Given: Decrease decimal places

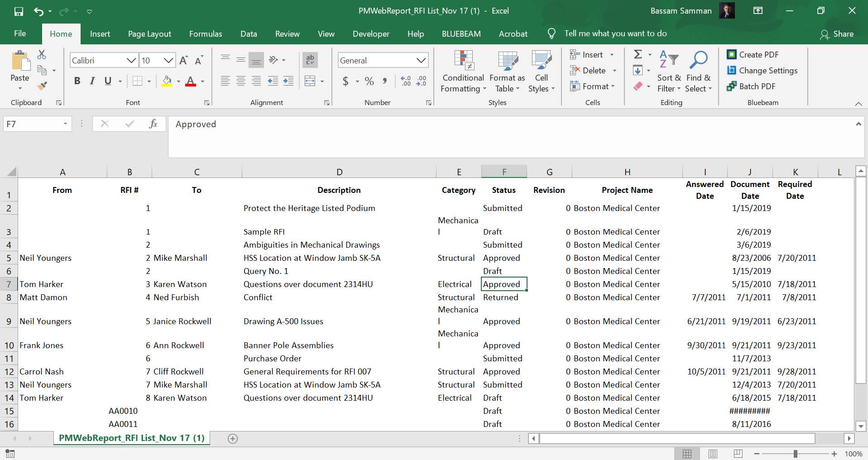Looking at the screenshot, I should point(421,81).
